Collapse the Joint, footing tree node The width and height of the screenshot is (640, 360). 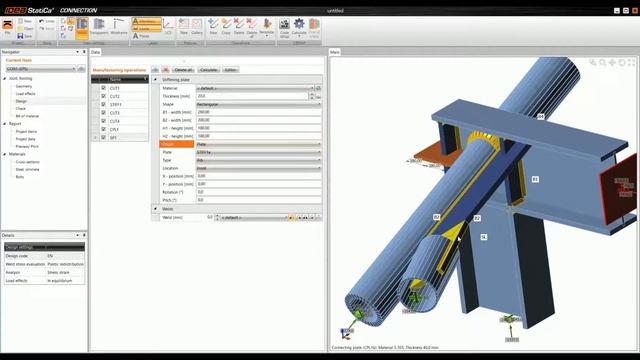coord(4,78)
